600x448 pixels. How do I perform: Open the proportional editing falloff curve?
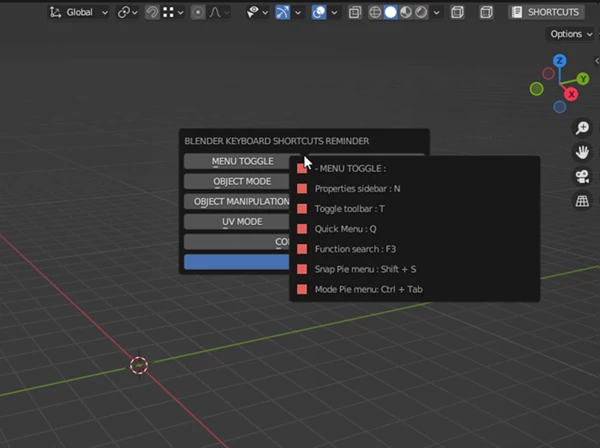[x=219, y=12]
